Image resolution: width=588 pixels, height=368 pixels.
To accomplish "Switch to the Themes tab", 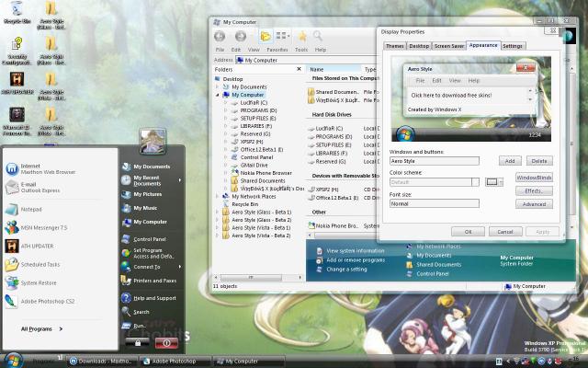I will click(394, 46).
